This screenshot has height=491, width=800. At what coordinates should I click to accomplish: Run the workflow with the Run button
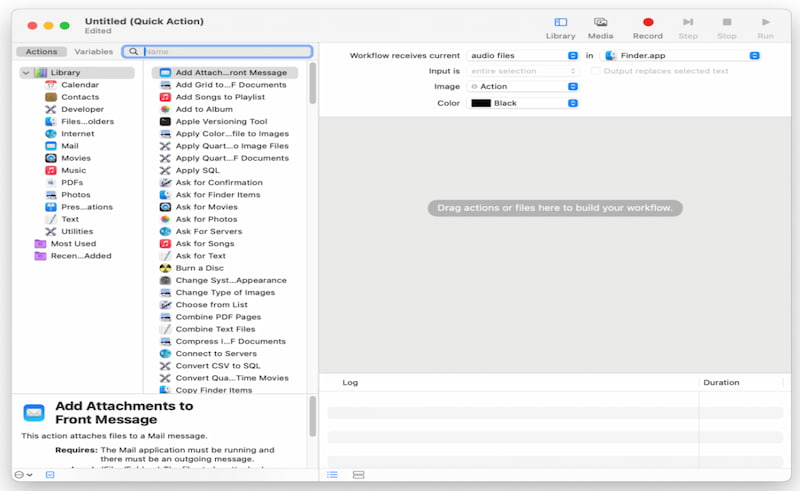[765, 28]
